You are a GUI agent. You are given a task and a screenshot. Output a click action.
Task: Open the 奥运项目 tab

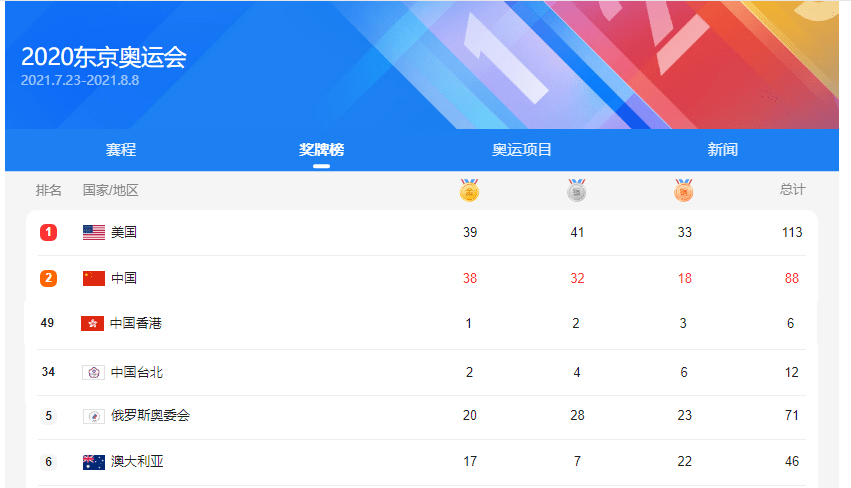tap(522, 150)
